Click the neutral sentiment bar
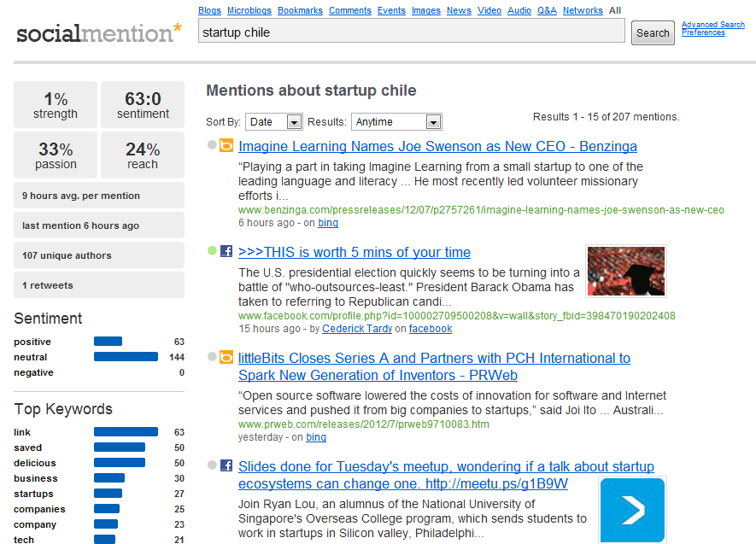The height and width of the screenshot is (544, 756). point(126,357)
